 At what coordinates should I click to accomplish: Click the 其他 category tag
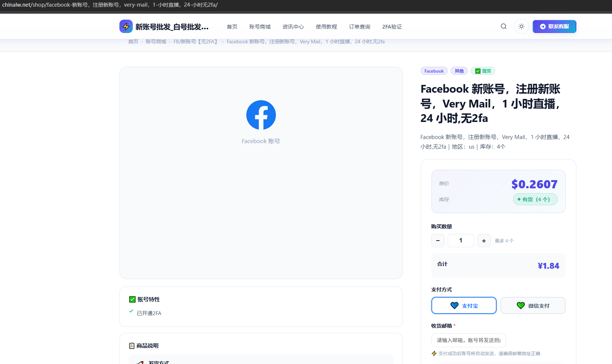click(x=459, y=71)
